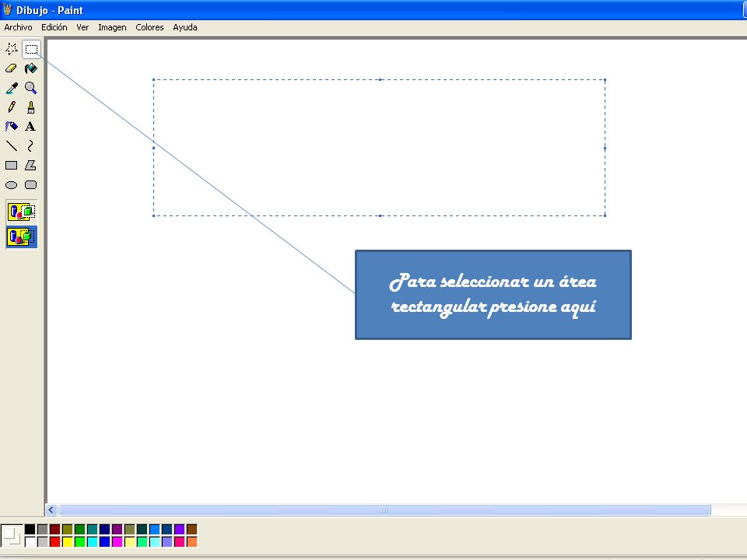The image size is (747, 560).
Task: Choose the brown swatch
Action: tap(192, 529)
